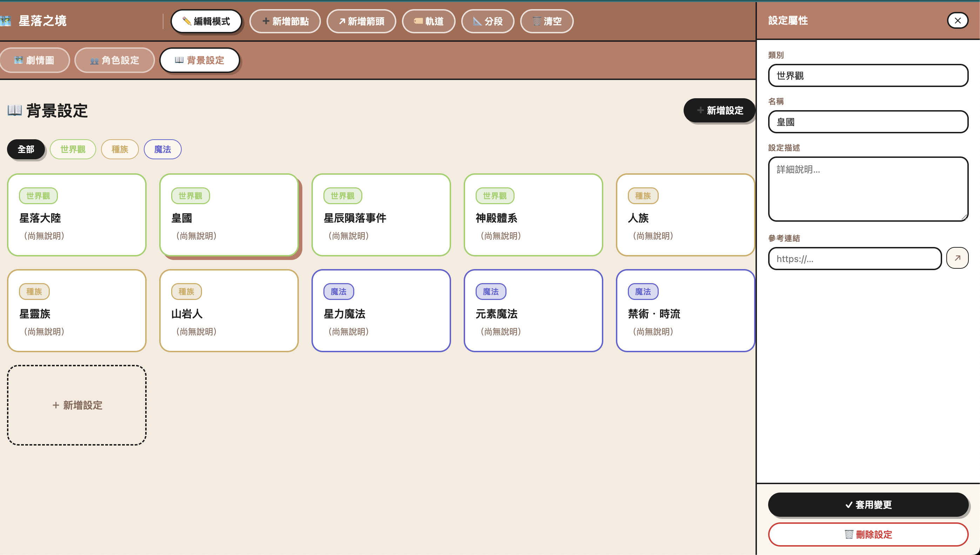Click the 設定描述 text area
This screenshot has width=980, height=555.
coord(868,189)
